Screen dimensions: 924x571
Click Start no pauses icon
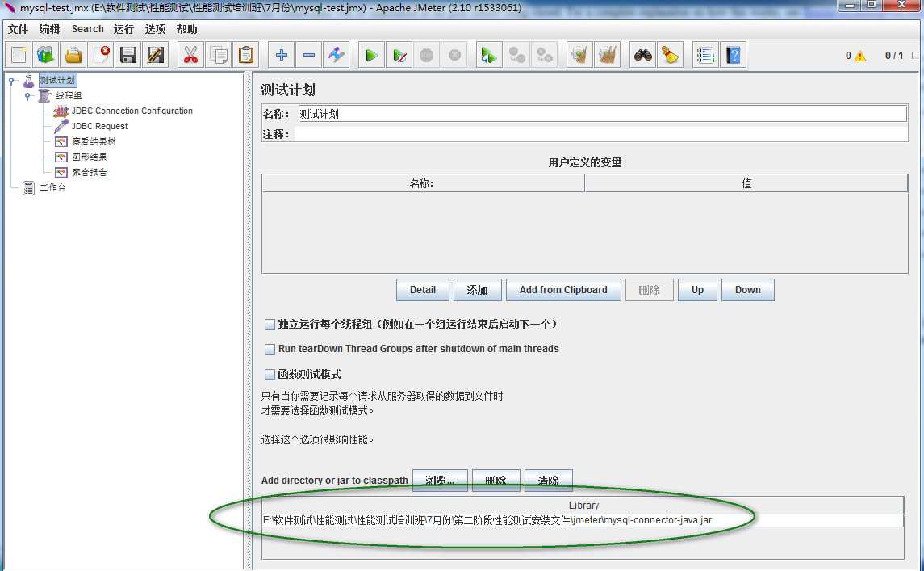click(x=399, y=56)
